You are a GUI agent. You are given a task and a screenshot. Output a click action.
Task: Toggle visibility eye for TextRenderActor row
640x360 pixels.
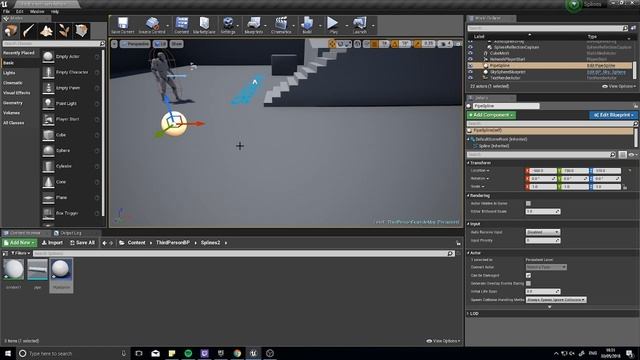470,78
